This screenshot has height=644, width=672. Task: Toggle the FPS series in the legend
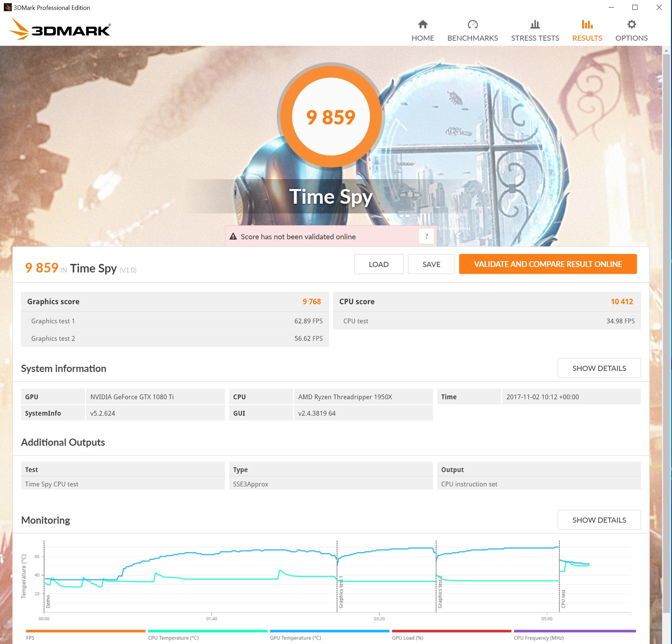tap(30, 638)
